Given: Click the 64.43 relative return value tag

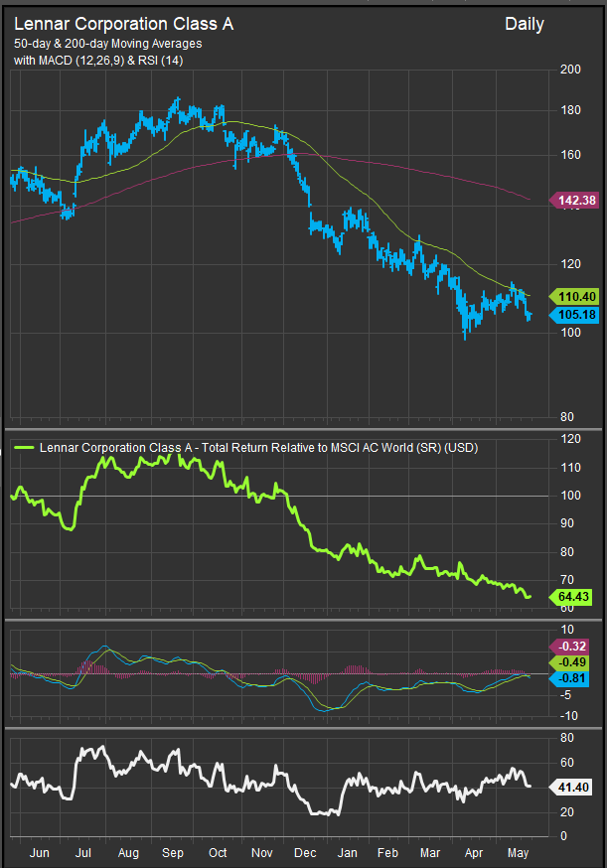Looking at the screenshot, I should 576,596.
